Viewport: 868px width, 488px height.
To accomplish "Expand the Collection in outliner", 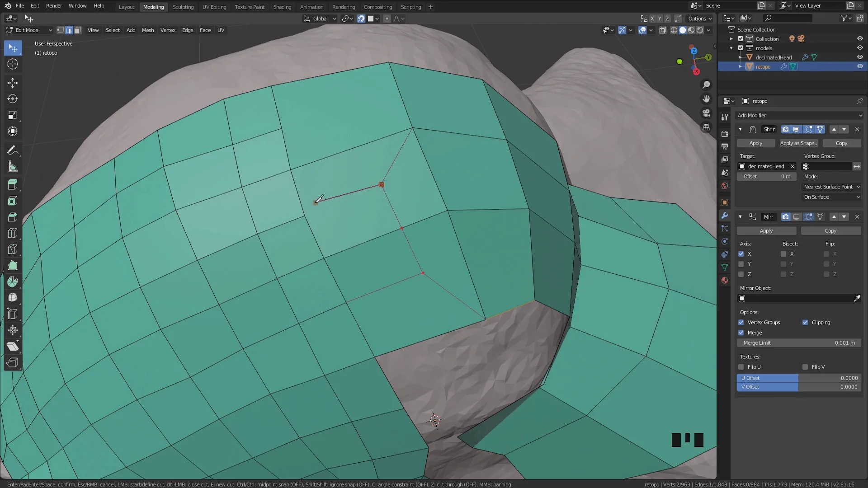I will click(x=731, y=39).
